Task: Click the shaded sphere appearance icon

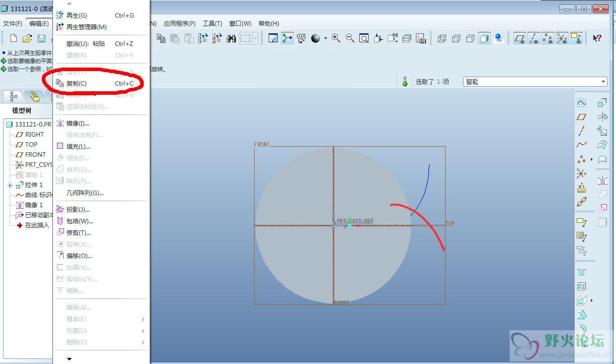Action: tap(316, 38)
